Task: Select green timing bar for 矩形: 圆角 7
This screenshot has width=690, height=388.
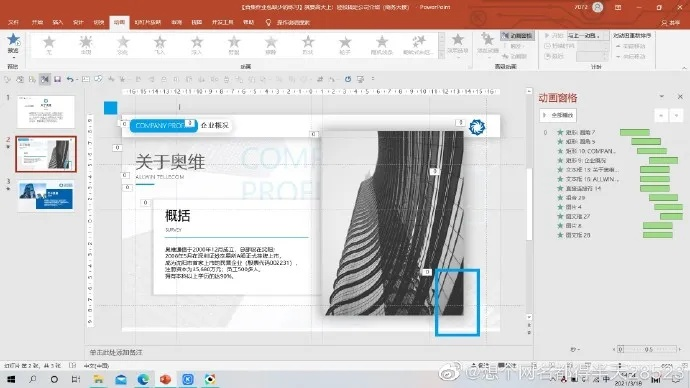Action: click(x=635, y=132)
